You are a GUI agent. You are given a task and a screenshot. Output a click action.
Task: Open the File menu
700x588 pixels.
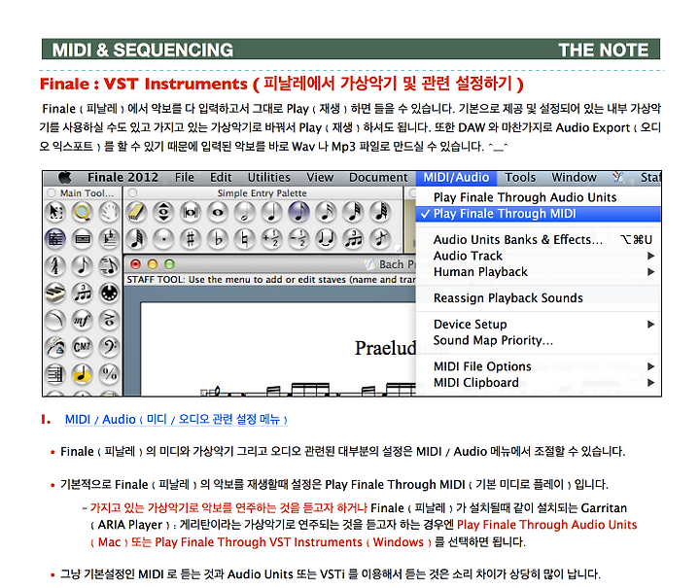click(x=185, y=178)
